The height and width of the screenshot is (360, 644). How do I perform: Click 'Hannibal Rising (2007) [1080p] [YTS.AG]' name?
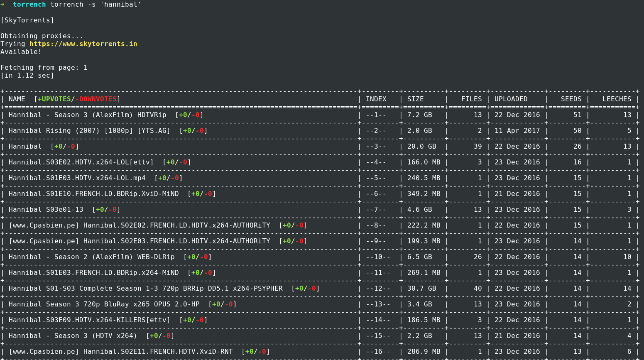(x=90, y=130)
